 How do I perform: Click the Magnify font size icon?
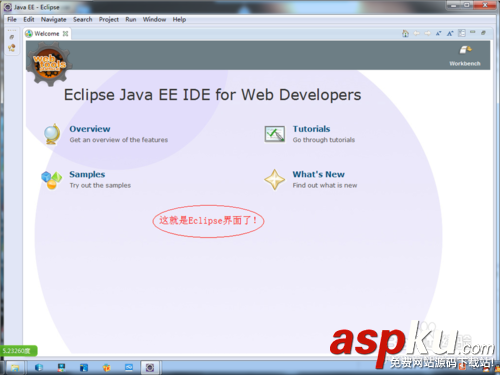(x=450, y=33)
